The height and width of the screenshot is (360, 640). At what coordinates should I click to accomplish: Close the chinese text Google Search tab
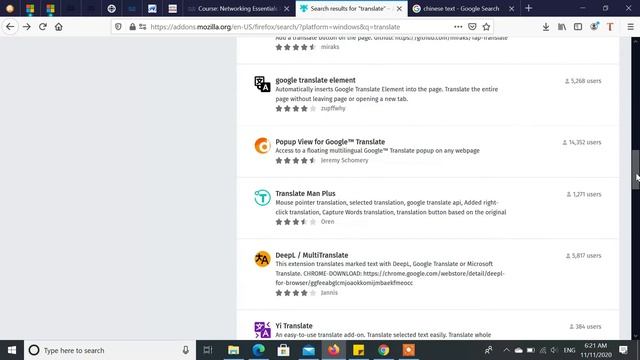pos(511,9)
